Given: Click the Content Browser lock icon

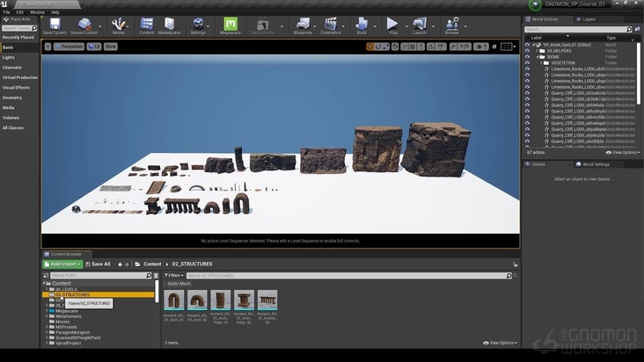Looking at the screenshot, I should coord(515,264).
